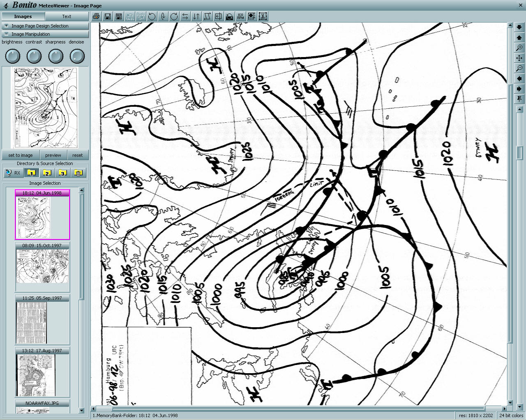Switch to the Text tab
Image resolution: width=526 pixels, height=420 pixels.
click(x=67, y=16)
